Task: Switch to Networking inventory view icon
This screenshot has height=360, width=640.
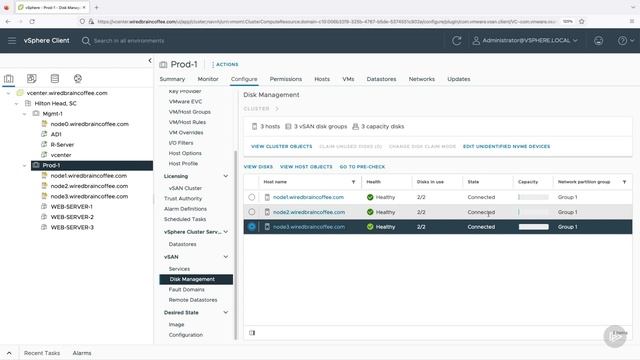Action: click(78, 78)
